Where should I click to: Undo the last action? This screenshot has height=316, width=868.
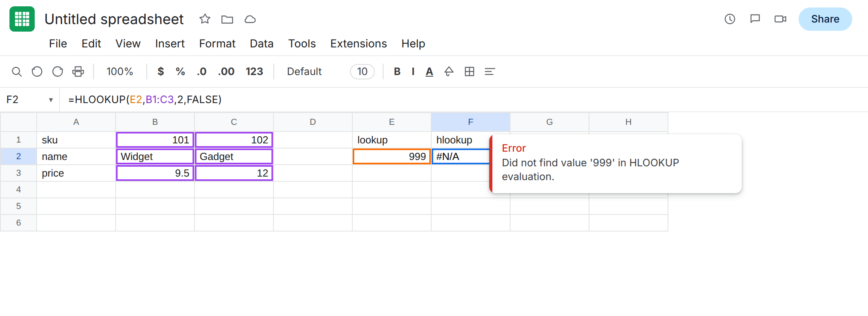[37, 71]
